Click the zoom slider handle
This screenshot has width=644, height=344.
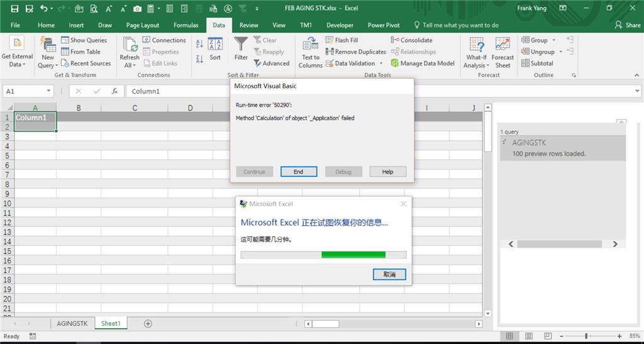587,336
